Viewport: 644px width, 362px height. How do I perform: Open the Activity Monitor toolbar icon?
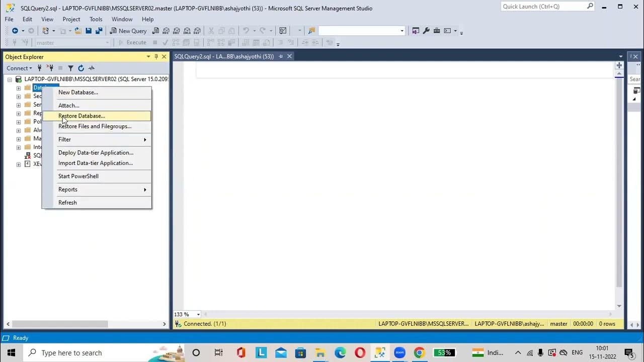[x=283, y=31]
